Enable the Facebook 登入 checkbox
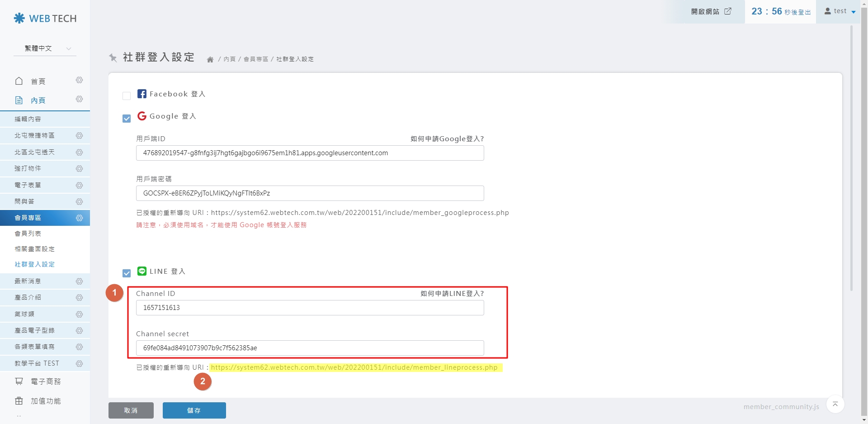The height and width of the screenshot is (424, 868). (127, 95)
